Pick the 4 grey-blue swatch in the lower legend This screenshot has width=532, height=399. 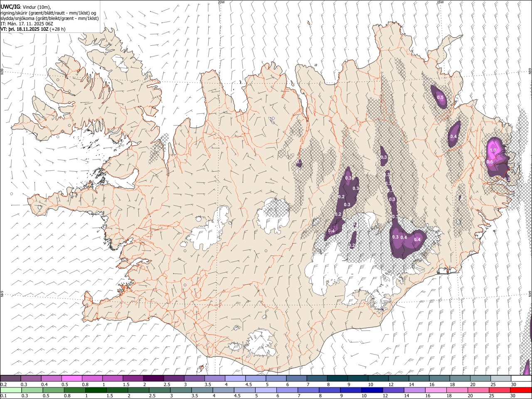click(224, 390)
